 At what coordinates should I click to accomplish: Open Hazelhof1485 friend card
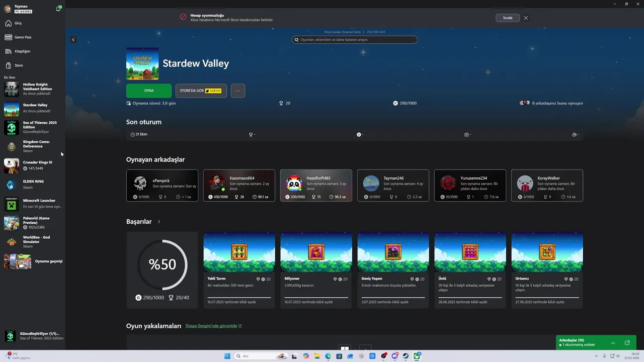coord(316,186)
